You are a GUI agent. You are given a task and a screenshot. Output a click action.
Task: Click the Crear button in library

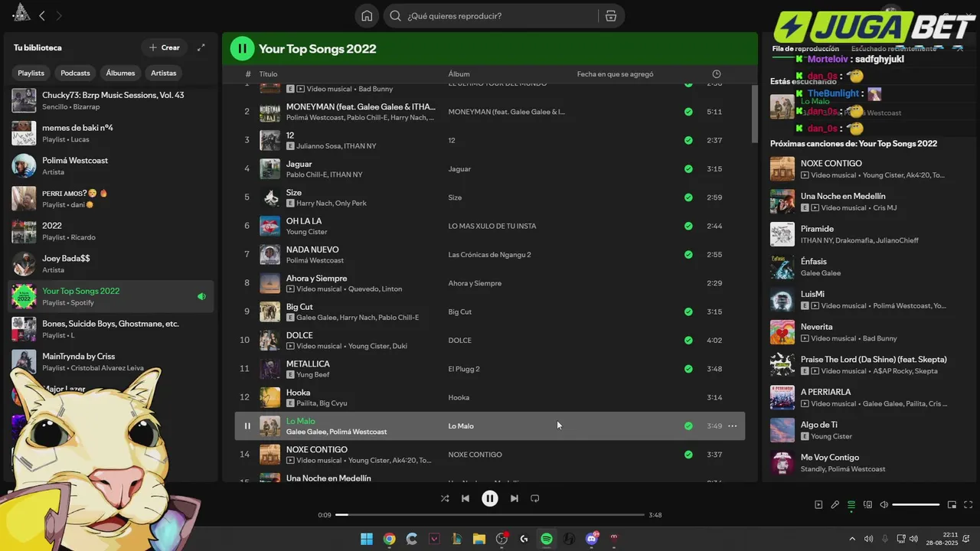(x=165, y=47)
